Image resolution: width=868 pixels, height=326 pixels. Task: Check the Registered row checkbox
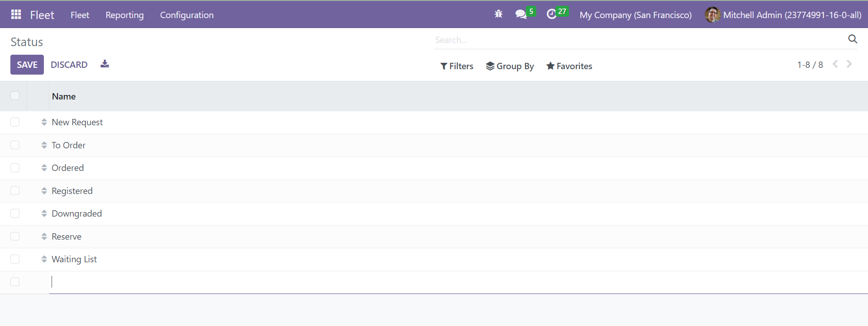click(15, 190)
